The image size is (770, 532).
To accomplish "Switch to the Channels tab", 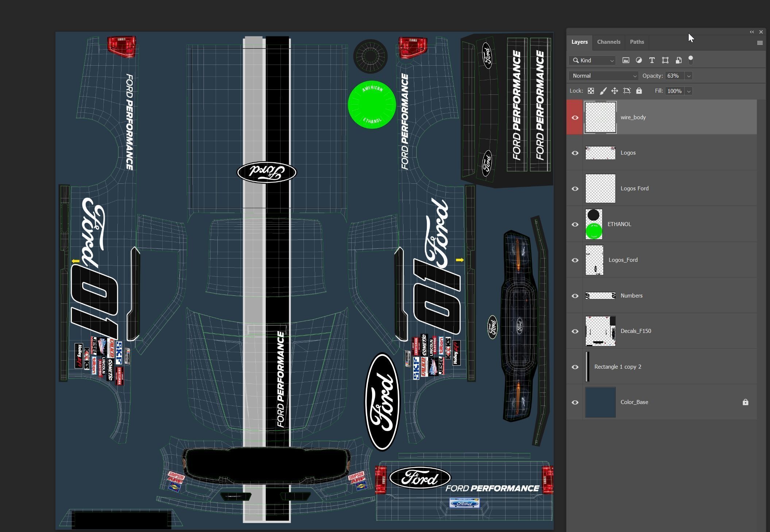I will (609, 42).
